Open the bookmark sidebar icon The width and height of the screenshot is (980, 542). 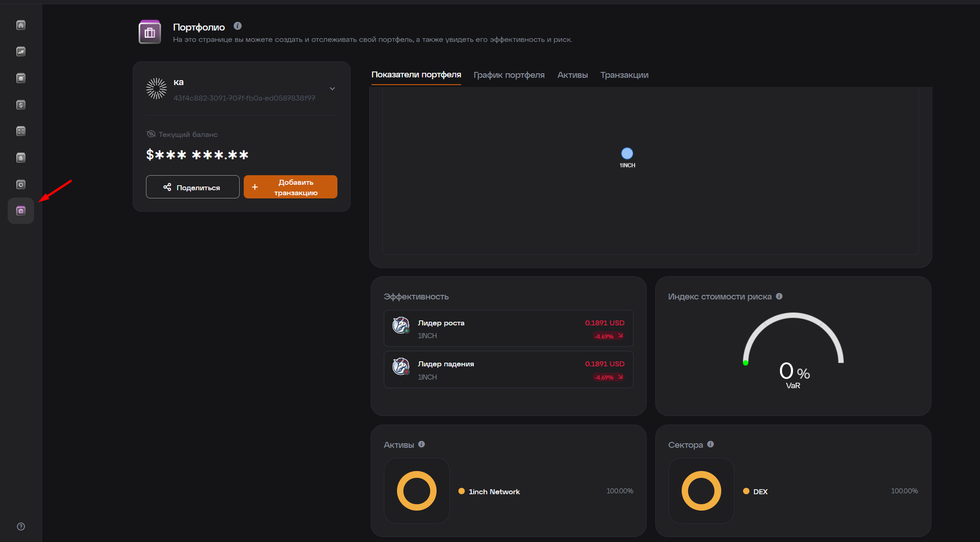[21, 158]
